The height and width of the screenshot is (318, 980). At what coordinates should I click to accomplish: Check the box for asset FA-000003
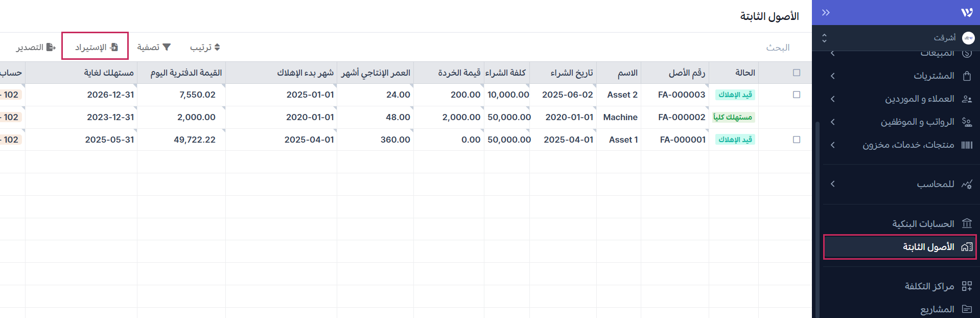796,95
